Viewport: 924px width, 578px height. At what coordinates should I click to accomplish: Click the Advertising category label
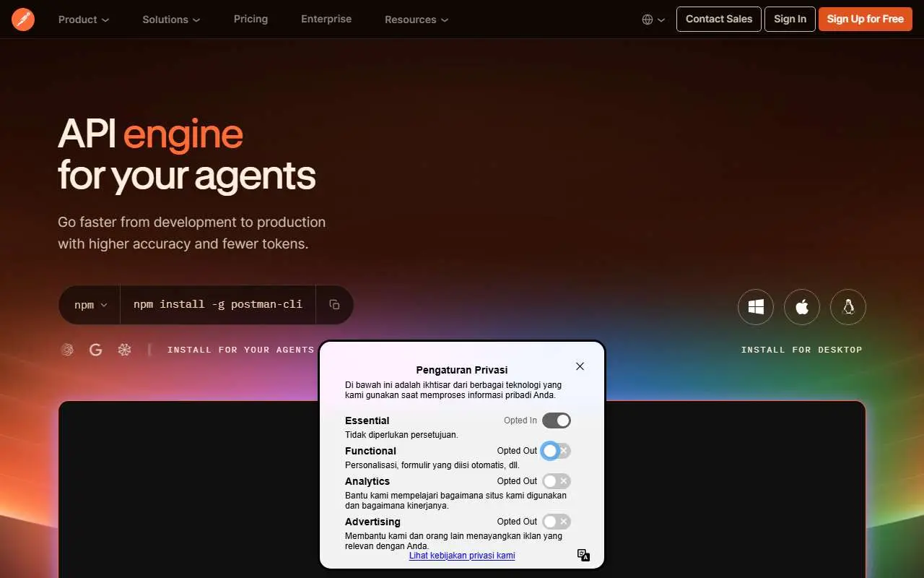pyautogui.click(x=372, y=522)
